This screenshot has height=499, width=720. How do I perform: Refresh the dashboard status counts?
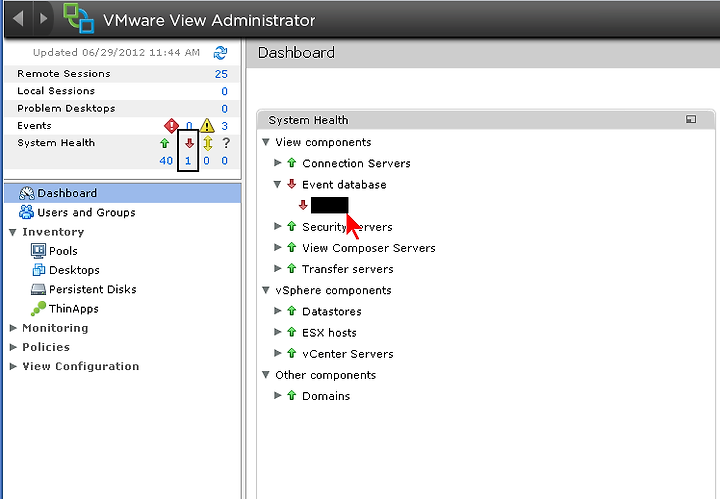point(220,53)
